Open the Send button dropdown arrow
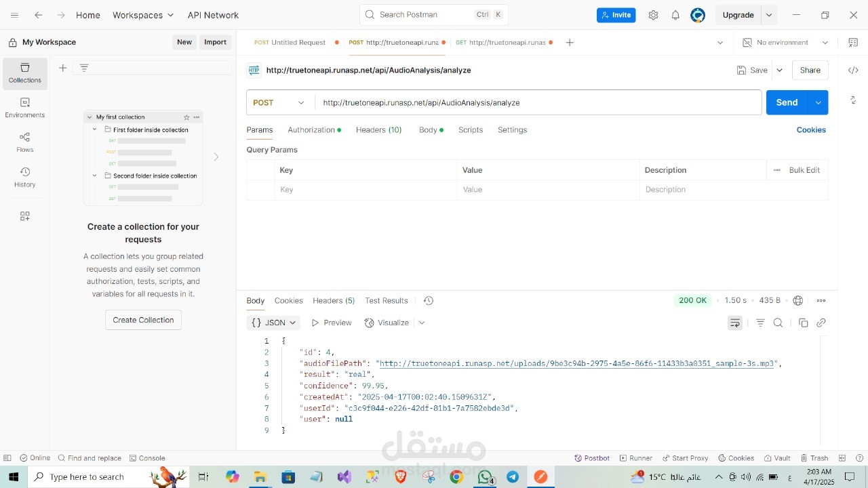868x488 pixels. pos(818,102)
